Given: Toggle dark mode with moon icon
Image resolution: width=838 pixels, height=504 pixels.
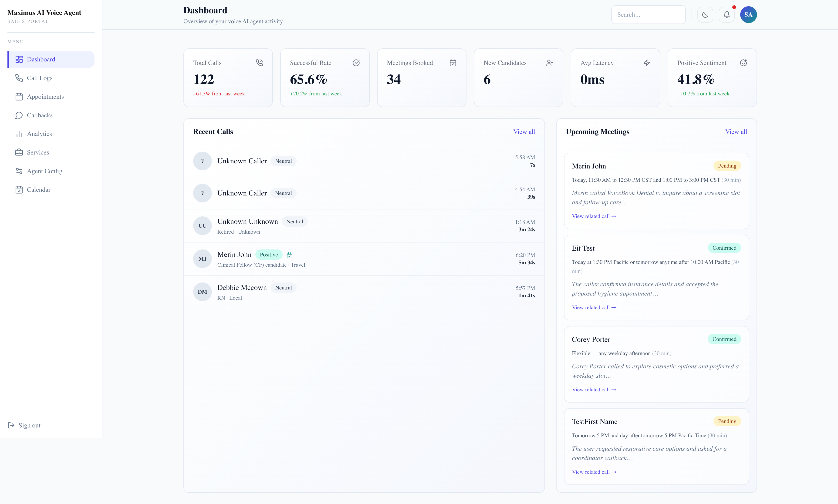Looking at the screenshot, I should pos(705,15).
